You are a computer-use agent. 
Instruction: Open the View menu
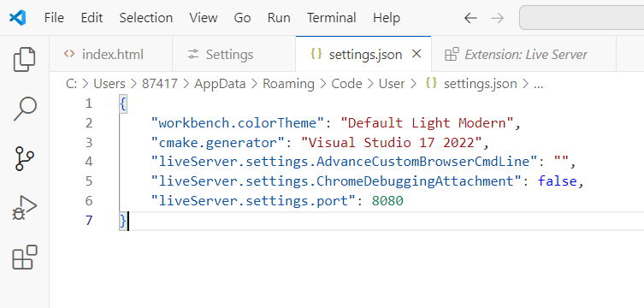click(204, 18)
